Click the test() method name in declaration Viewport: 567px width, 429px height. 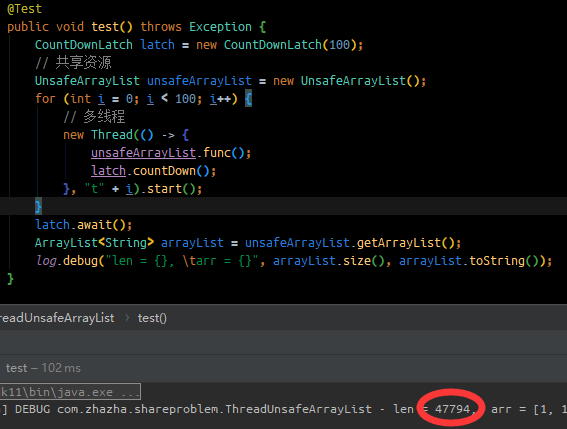(x=112, y=27)
